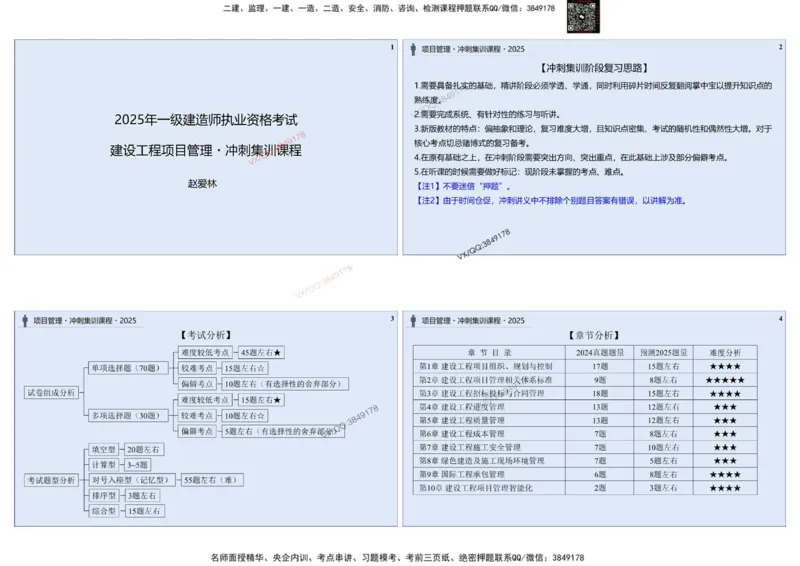Click the person icon on the 冲刺集训阶段复习思路 slide
800x566 pixels.
[x=413, y=49]
